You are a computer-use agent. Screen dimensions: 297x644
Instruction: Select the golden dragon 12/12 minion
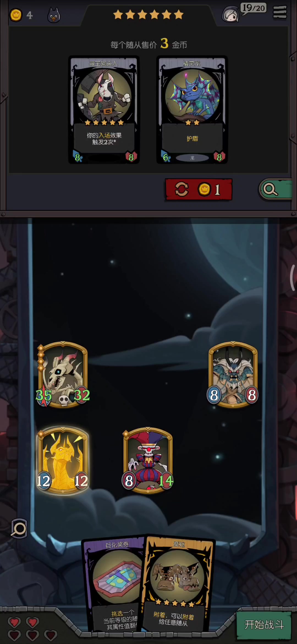(63, 460)
